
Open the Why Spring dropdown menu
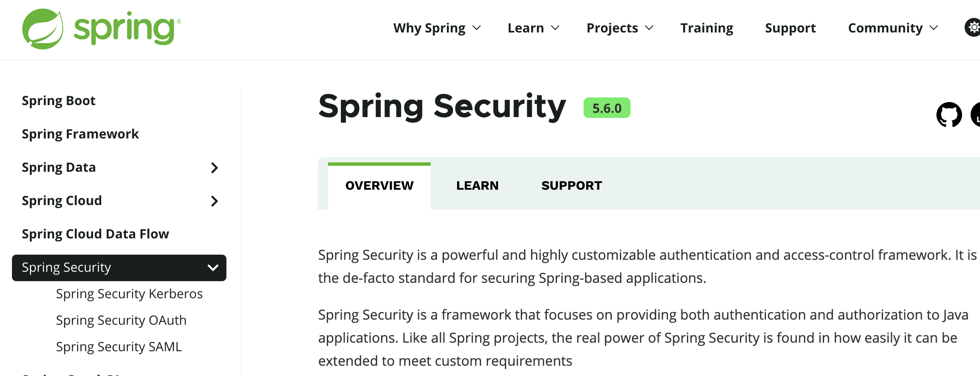[x=437, y=28]
